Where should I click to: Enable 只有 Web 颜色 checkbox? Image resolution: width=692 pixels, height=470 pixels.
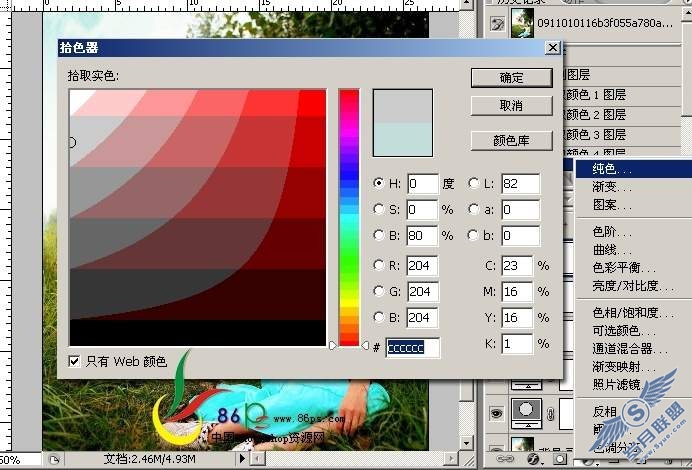point(74,362)
